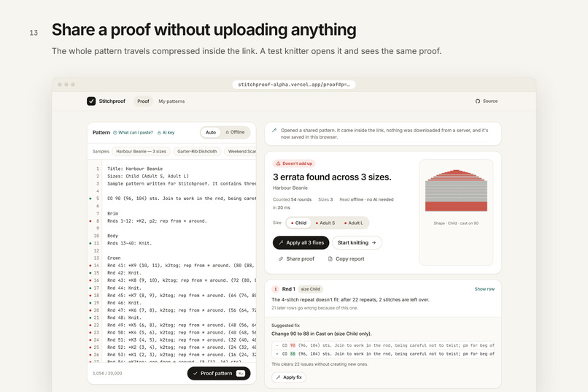Click the Proof pattern button
Image resolution: width=588 pixels, height=392 pixels.
(219, 374)
